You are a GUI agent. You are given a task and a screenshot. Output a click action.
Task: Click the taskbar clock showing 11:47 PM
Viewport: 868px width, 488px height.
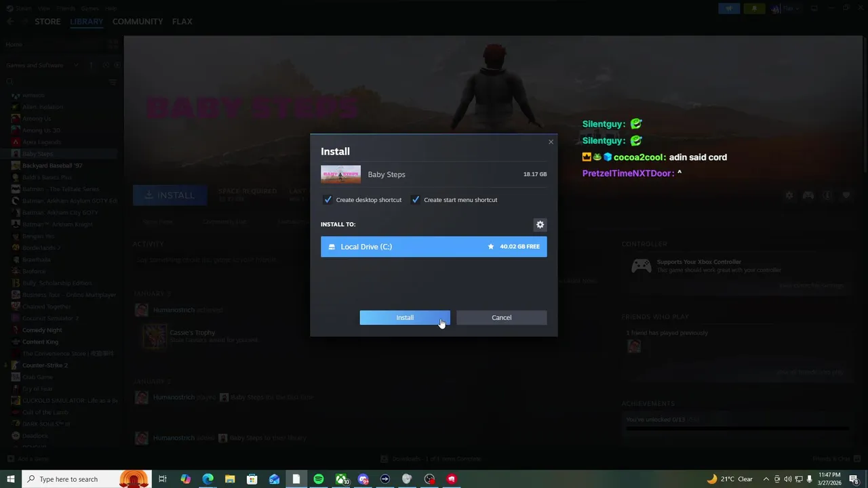point(831,479)
